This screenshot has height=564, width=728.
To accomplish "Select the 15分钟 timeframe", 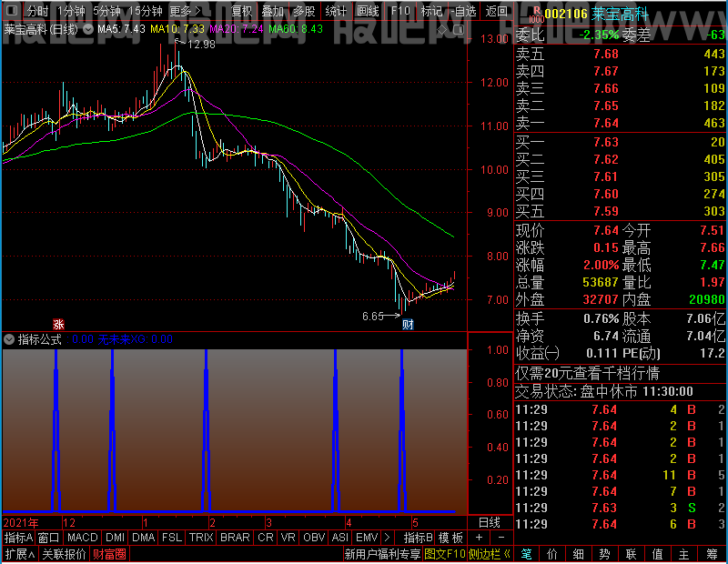I will pyautogui.click(x=146, y=11).
